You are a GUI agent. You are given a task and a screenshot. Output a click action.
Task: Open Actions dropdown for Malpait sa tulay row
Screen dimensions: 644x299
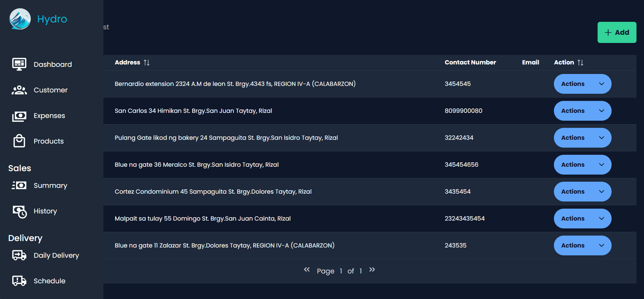point(583,219)
